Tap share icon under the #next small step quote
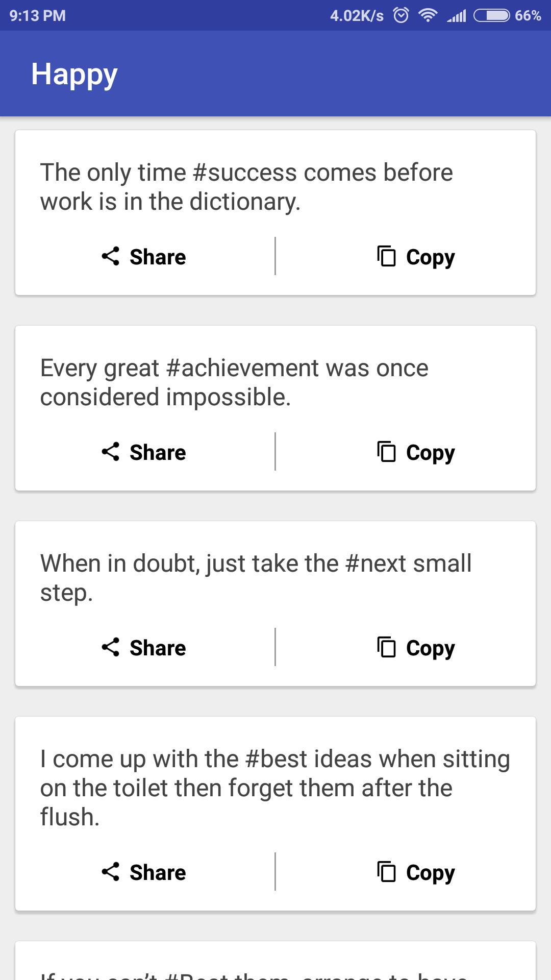The height and width of the screenshot is (980, 551). (111, 647)
